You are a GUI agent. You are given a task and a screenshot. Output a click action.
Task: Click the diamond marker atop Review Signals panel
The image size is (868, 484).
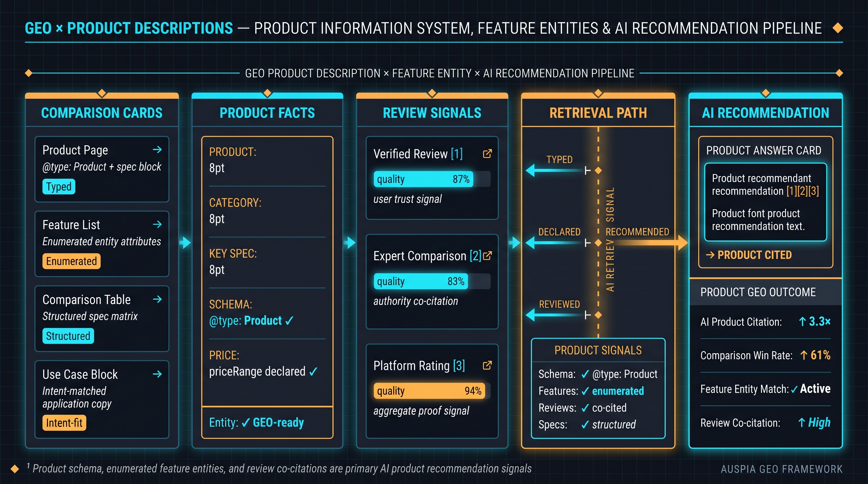[x=432, y=93]
